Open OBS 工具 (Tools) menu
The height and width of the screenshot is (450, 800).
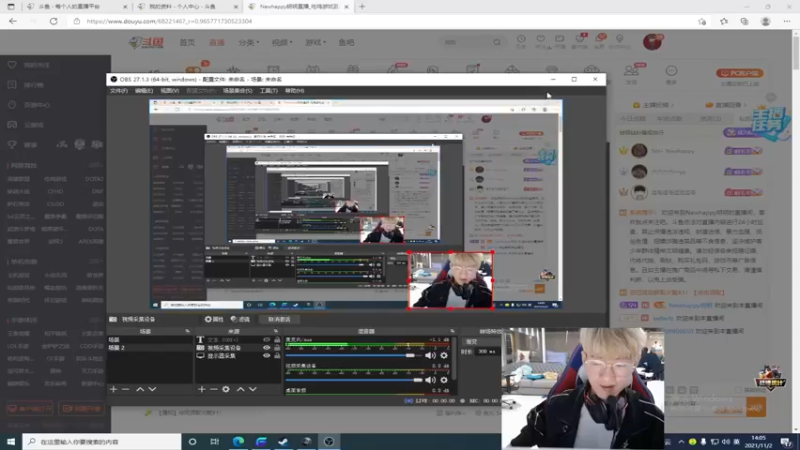pyautogui.click(x=268, y=91)
